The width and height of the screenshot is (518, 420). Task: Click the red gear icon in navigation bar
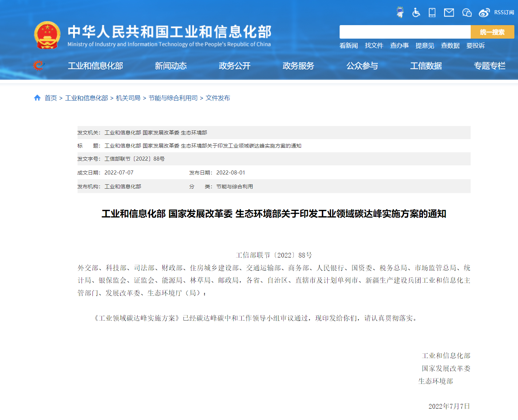(x=38, y=66)
